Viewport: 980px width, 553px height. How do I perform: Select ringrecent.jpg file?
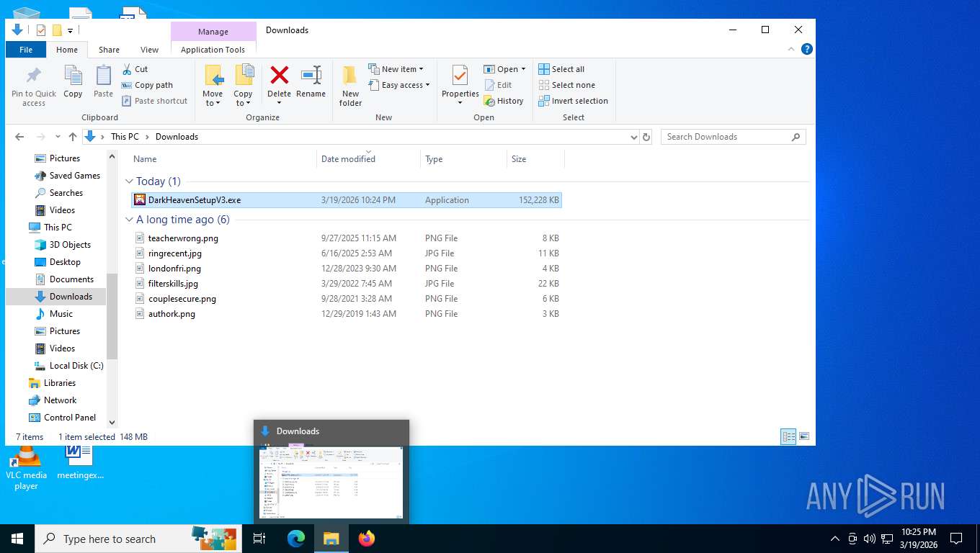347,253
